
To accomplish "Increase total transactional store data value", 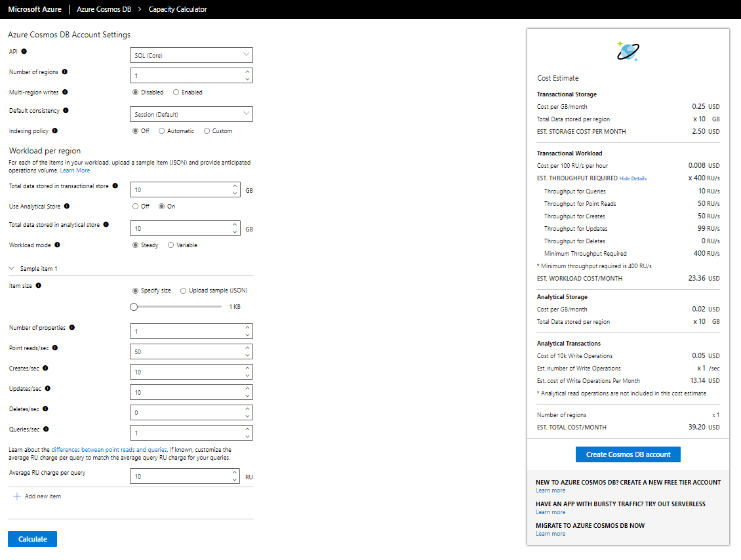I will 235,186.
